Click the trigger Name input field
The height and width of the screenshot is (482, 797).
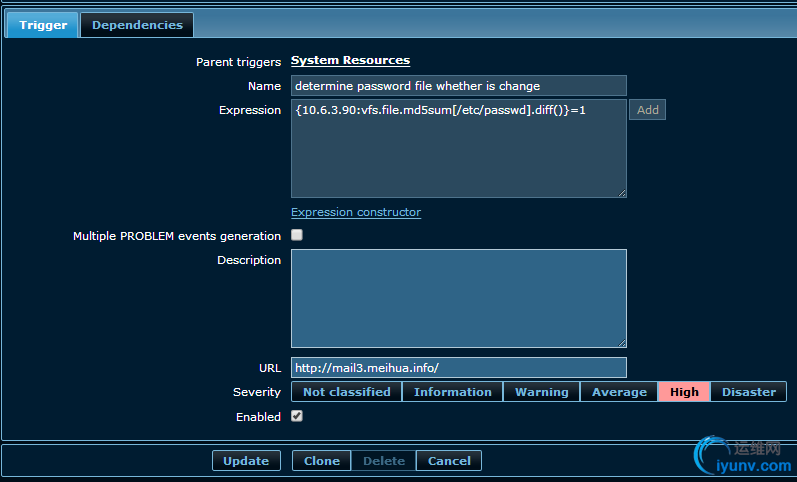click(458, 86)
